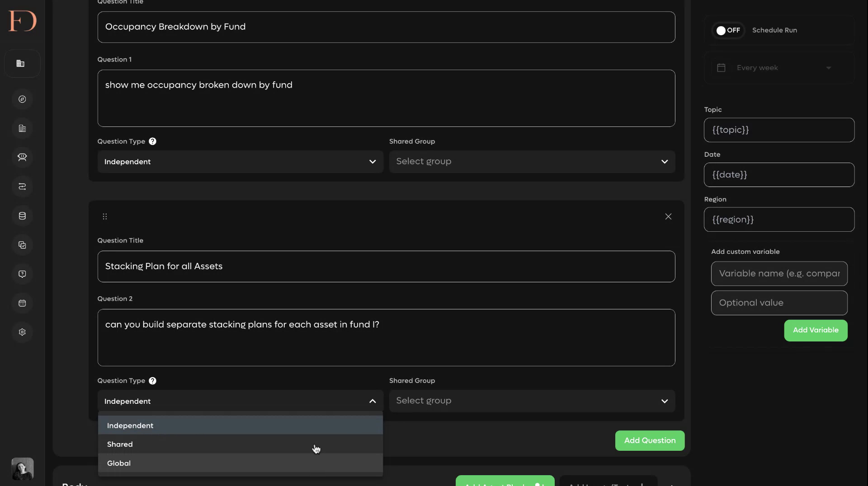The image size is (868, 486).
Task: Open the Every week schedule dropdown
Action: click(779, 68)
